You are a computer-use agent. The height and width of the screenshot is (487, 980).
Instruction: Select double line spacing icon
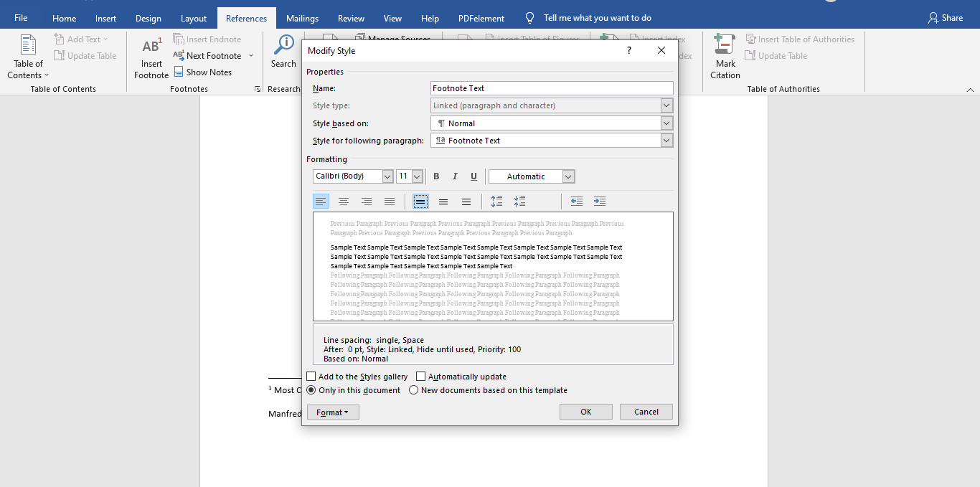pos(466,202)
